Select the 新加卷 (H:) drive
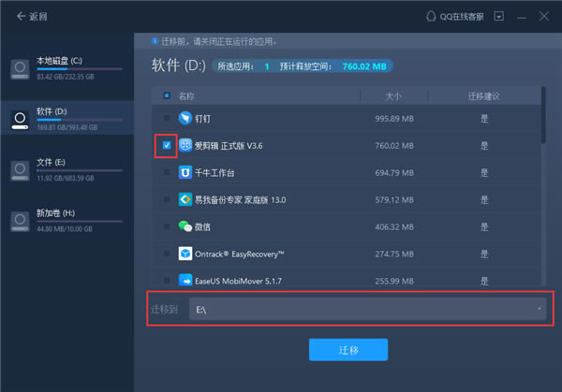Screen dimensions: 562x392 pos(67,220)
